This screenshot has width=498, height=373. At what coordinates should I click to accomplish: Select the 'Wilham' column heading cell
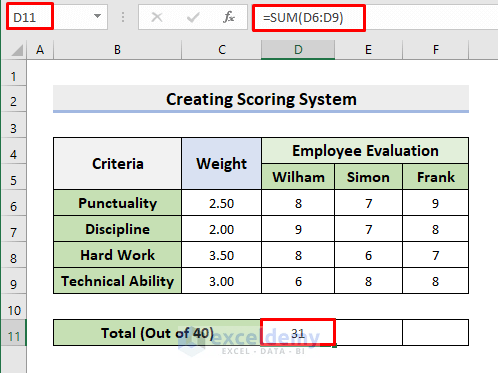coord(298,177)
